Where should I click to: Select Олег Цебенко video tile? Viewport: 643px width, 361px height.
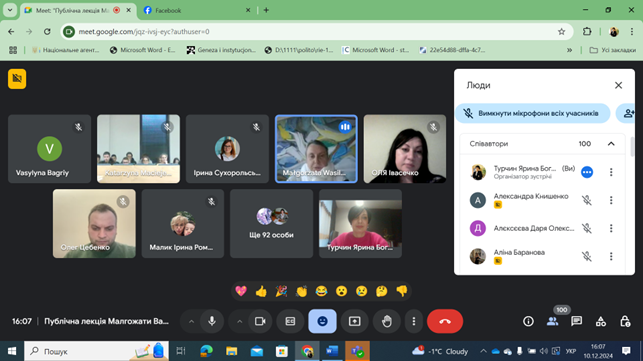pyautogui.click(x=94, y=224)
